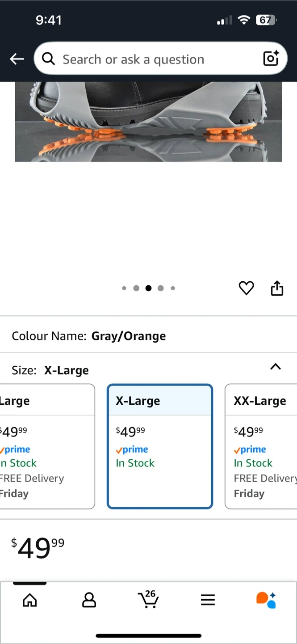Open the account profile tab

coord(89,600)
